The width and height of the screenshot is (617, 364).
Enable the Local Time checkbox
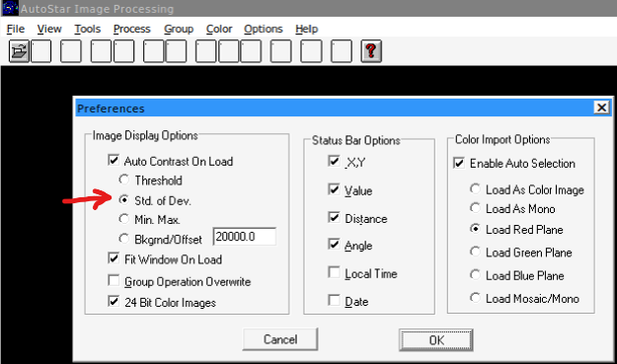[334, 272]
